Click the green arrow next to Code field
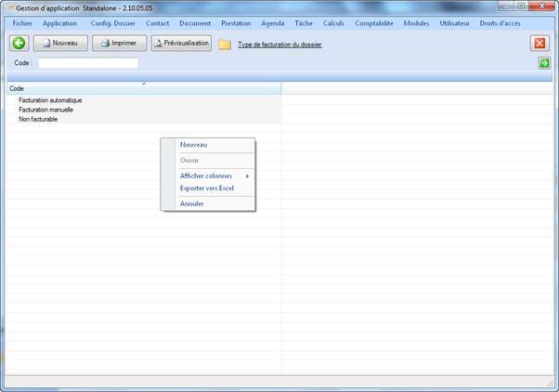Screen dimensions: 559x392 tap(544, 63)
